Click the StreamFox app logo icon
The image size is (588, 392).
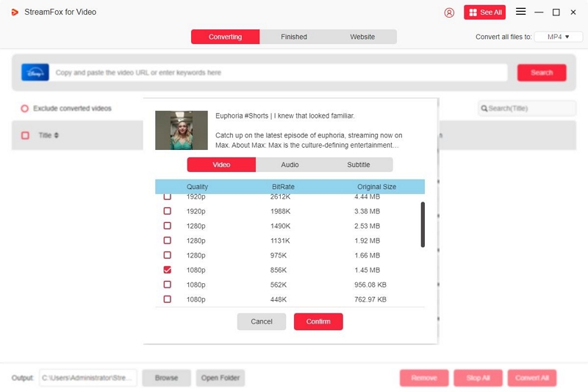tap(15, 13)
